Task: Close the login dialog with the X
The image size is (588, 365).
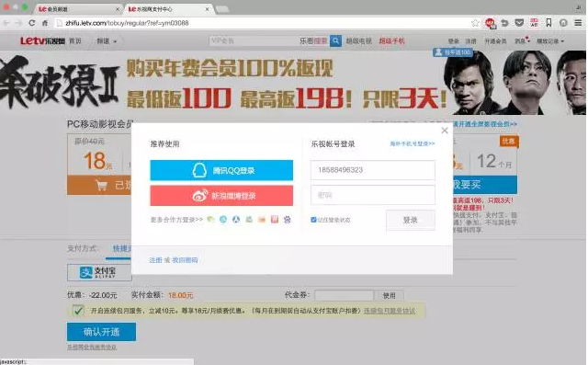Action: tap(445, 131)
